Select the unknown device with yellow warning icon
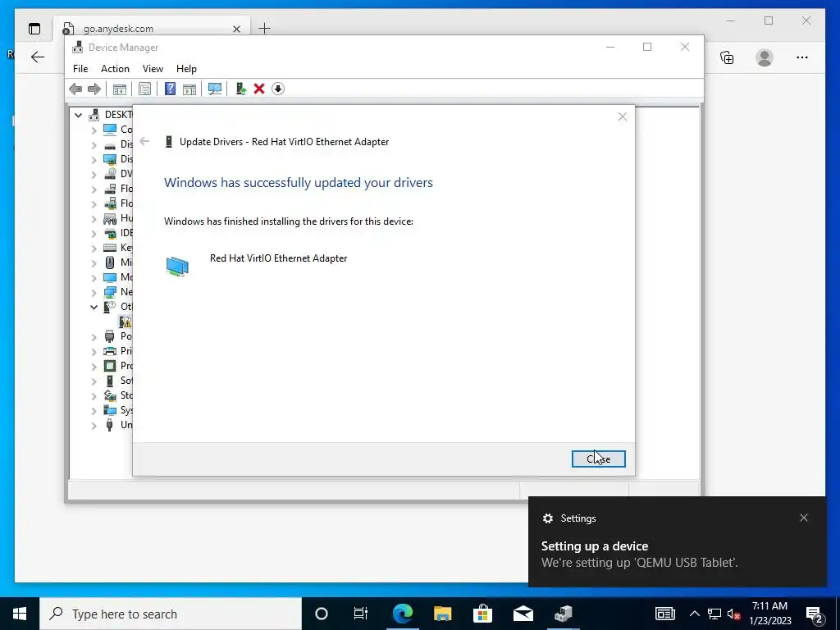The image size is (840, 630). click(x=125, y=322)
